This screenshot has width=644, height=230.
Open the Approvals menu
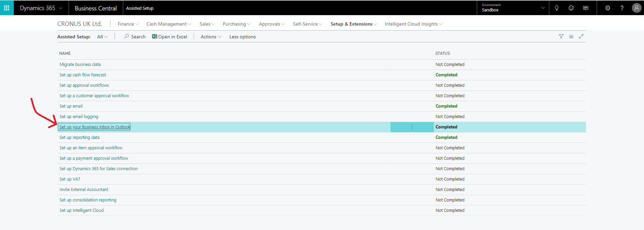coord(272,24)
